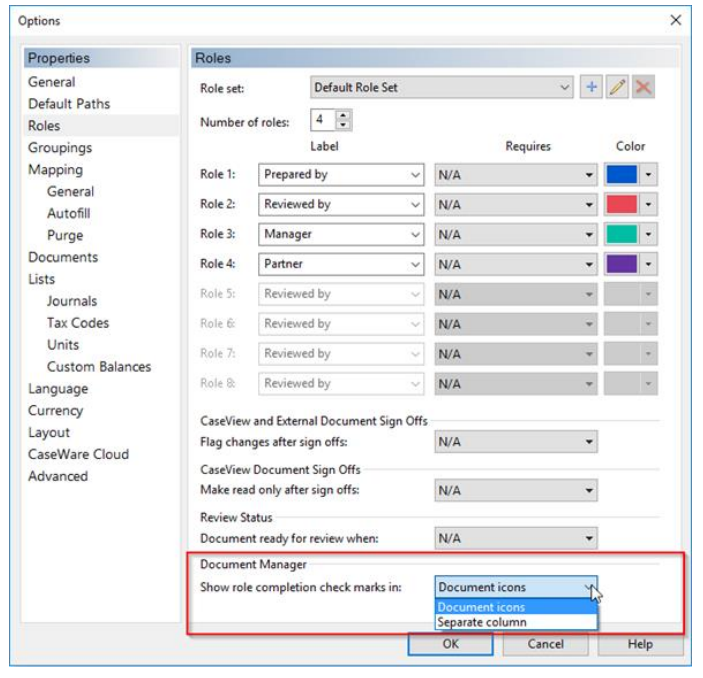703x678 pixels.
Task: Open the Default Role Set dropdown
Action: point(442,87)
